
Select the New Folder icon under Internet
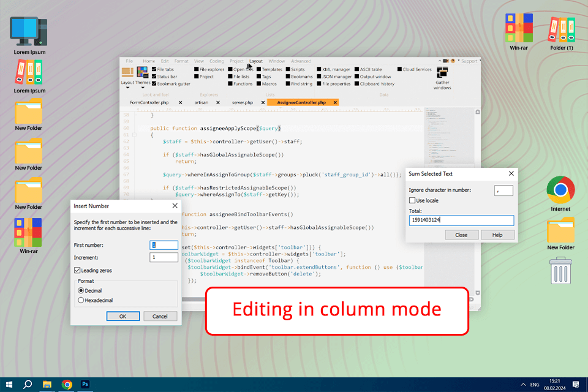pos(560,230)
